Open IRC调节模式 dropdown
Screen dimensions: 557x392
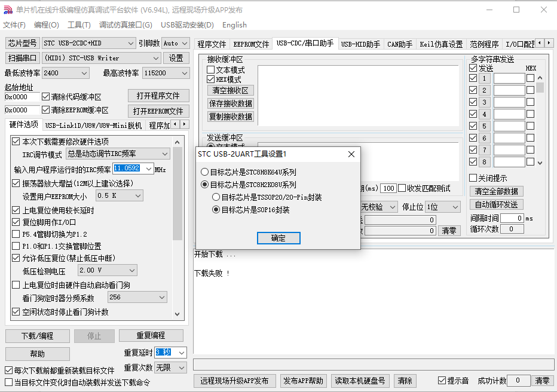(x=118, y=154)
